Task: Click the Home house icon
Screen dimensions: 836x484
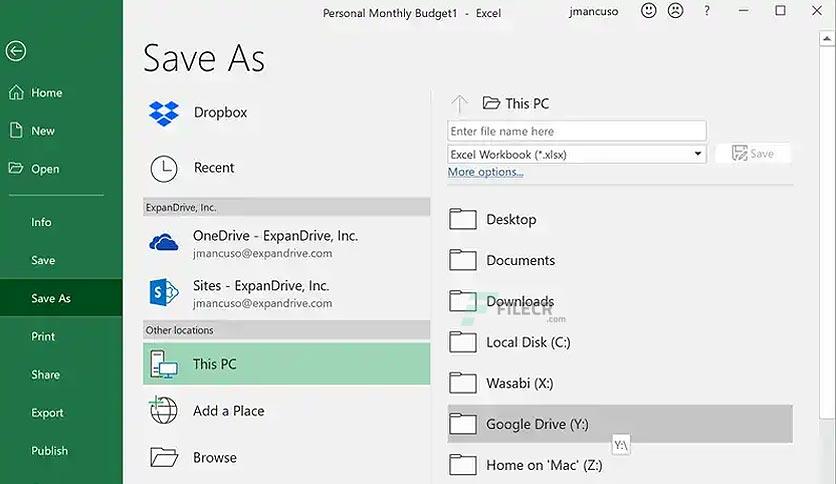Action: pos(16,92)
